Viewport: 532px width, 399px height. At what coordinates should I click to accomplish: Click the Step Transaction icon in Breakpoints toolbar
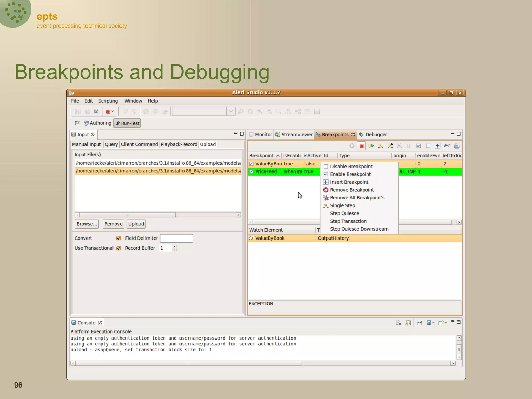[x=390, y=146]
